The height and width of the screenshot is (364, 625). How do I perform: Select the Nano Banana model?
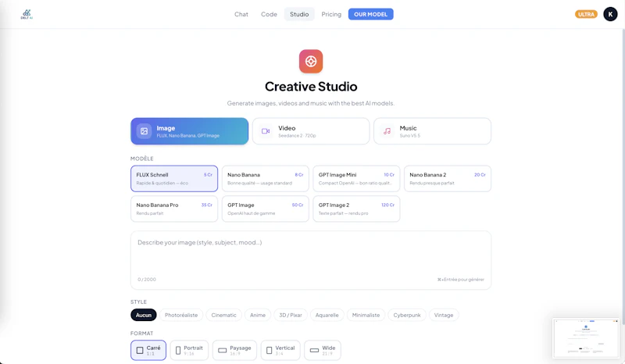pyautogui.click(x=265, y=179)
